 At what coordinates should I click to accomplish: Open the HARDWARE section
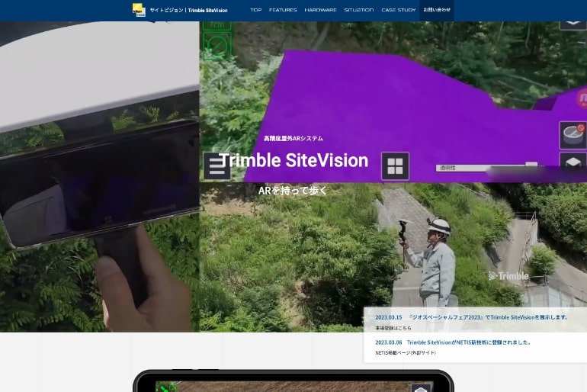[320, 10]
